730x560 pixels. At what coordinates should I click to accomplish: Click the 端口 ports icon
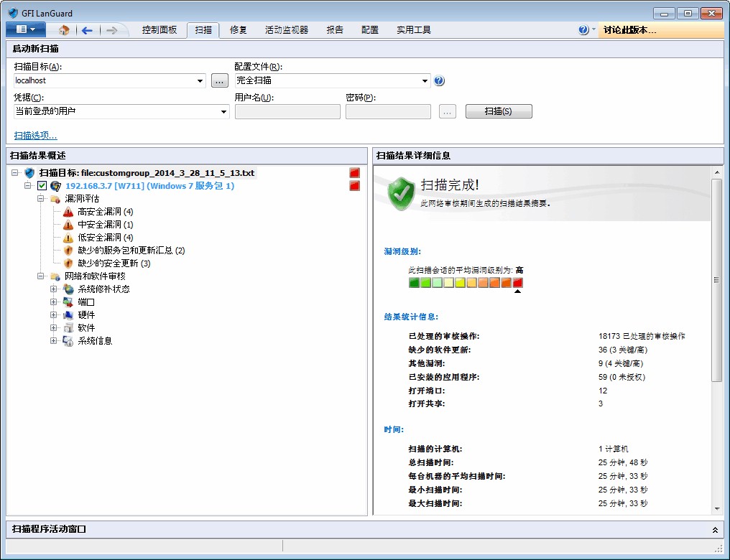point(68,302)
